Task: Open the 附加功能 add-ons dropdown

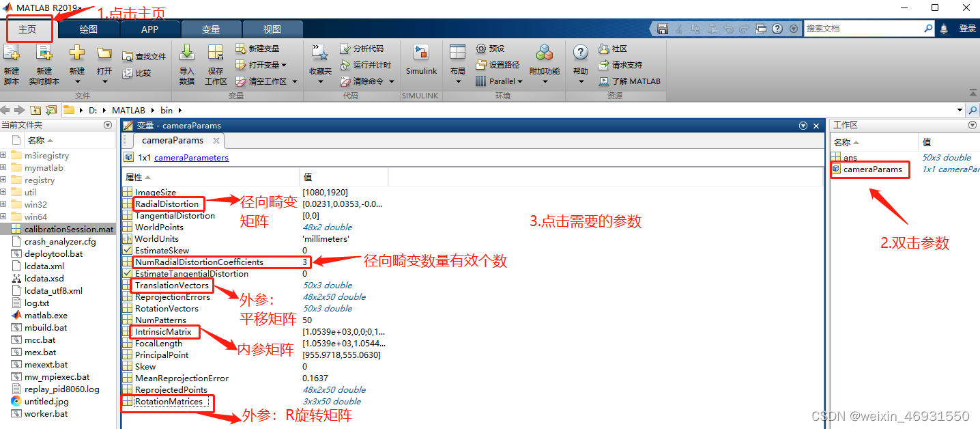Action: click(545, 81)
